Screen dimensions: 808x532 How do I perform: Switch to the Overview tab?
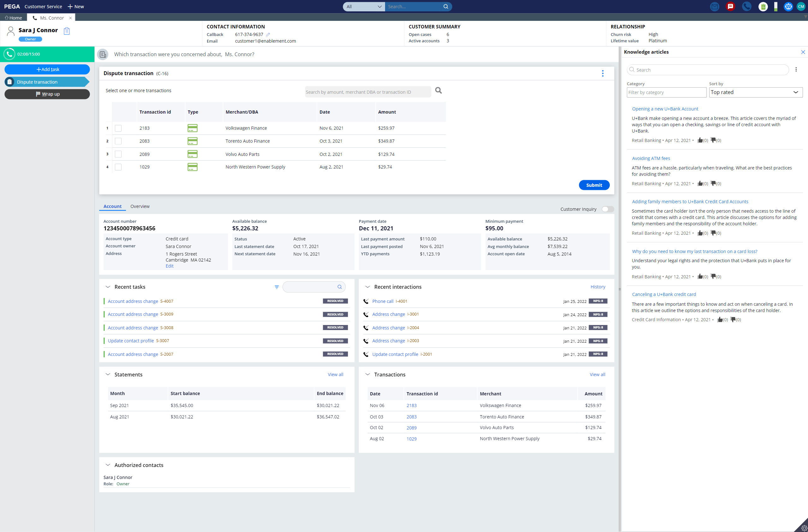click(140, 206)
